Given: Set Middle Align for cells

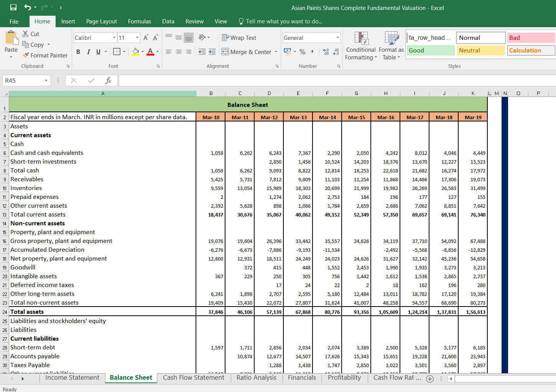Looking at the screenshot, I should coord(179,38).
